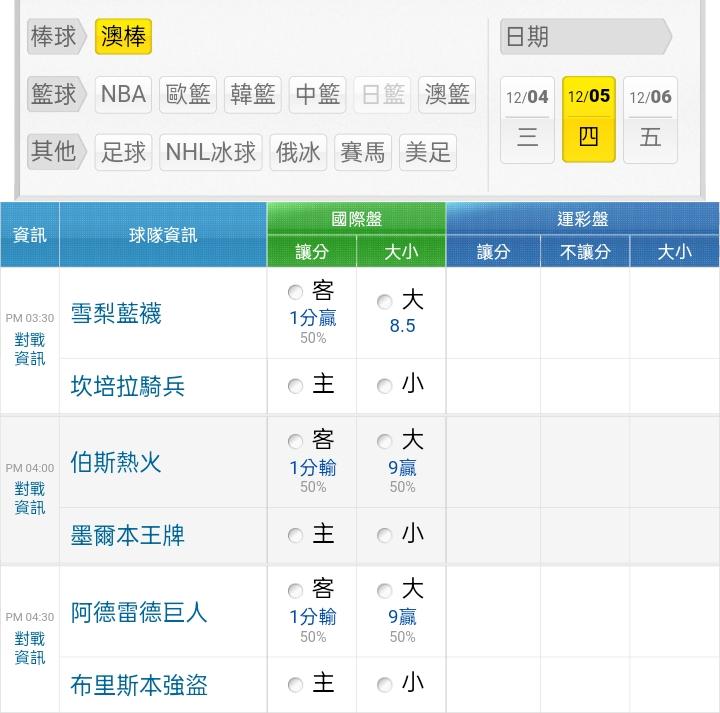This screenshot has height=713, width=720.
Task: Click the 棒球 category label
Action: (56, 37)
